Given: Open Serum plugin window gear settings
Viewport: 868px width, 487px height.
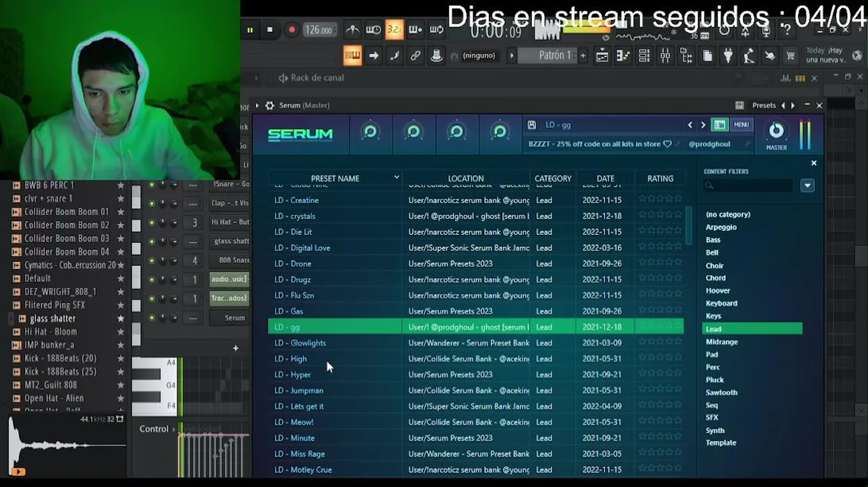Looking at the screenshot, I should pos(270,106).
